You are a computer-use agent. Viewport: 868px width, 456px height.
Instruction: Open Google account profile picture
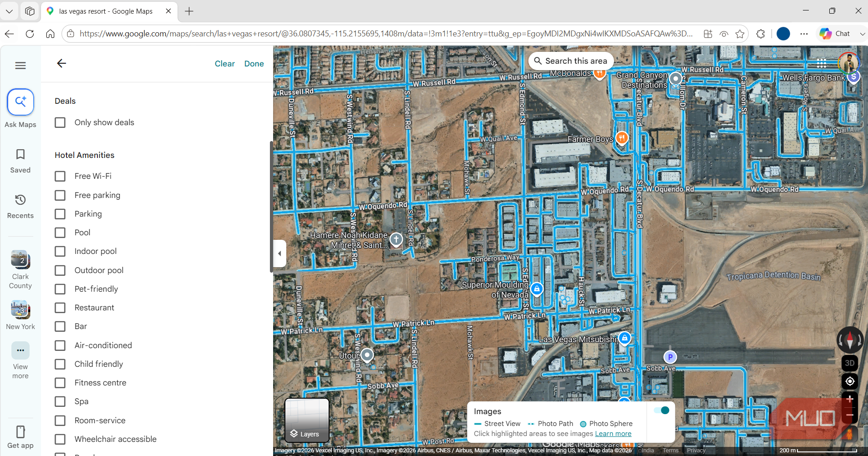pyautogui.click(x=849, y=63)
